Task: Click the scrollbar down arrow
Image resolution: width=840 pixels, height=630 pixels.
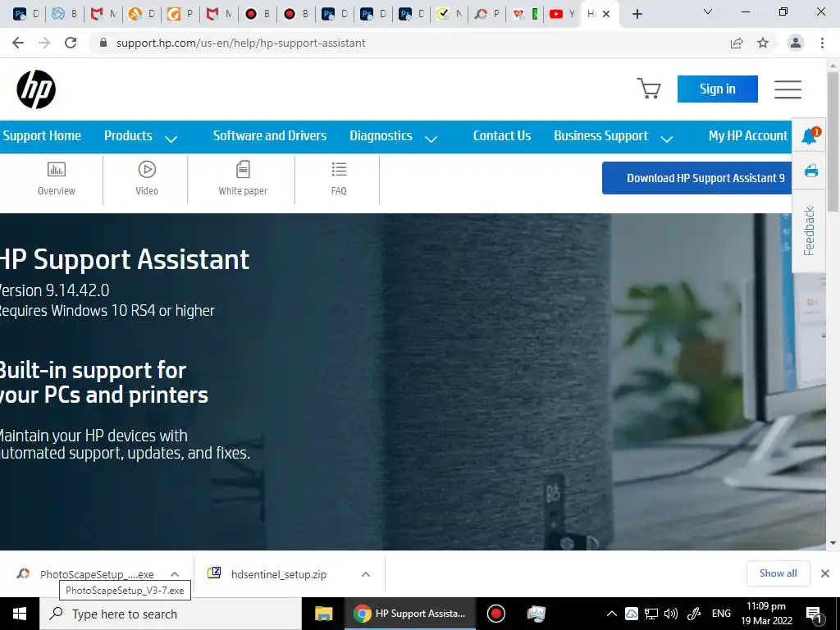Action: pyautogui.click(x=833, y=543)
